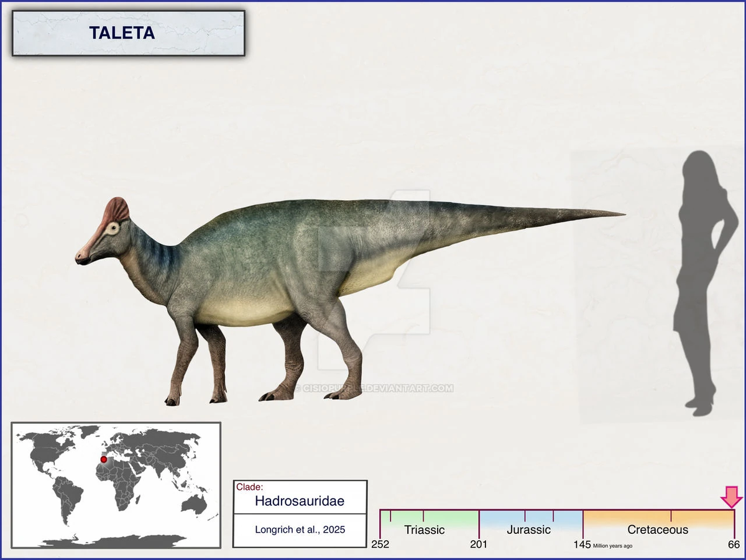Click the dinosaur's red head crest
This screenshot has height=560, width=746.
coord(116,210)
